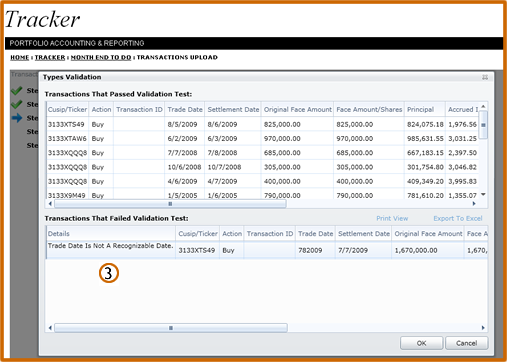Click the Cancel button
Image resolution: width=507 pixels, height=362 pixels.
[466, 343]
